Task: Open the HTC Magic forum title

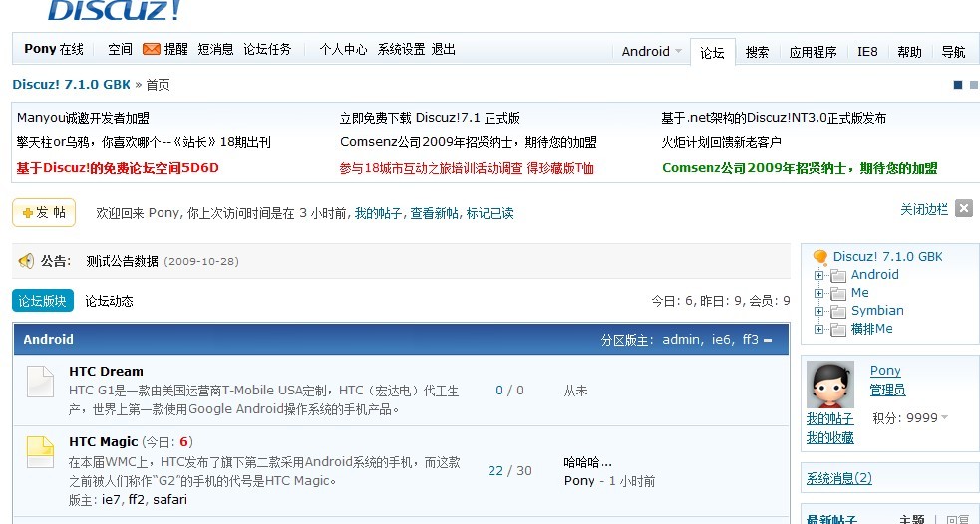Action: (x=103, y=441)
